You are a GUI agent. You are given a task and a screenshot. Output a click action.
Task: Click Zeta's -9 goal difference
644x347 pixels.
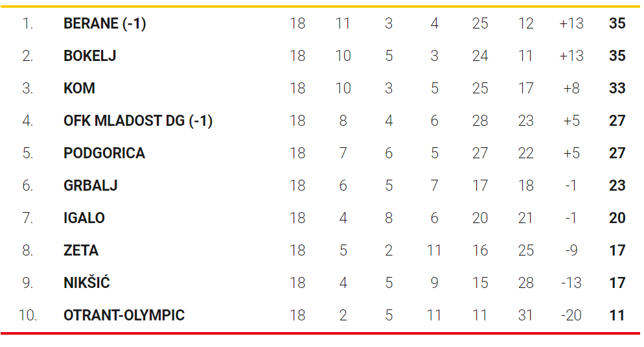tap(571, 250)
